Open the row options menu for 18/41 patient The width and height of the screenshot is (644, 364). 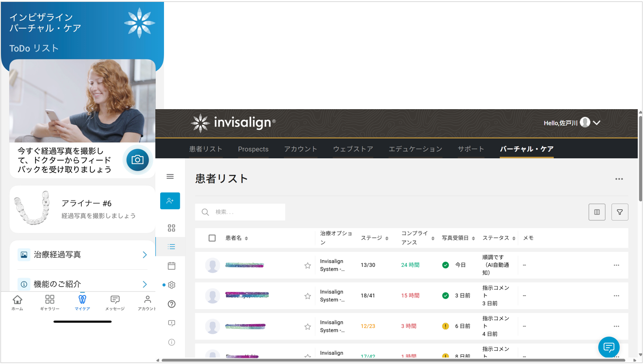[x=617, y=296]
